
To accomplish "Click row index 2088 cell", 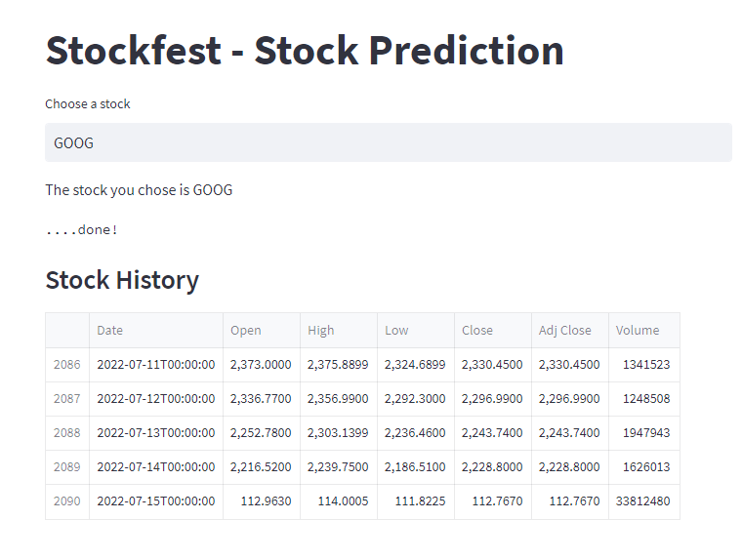I will pos(67,433).
